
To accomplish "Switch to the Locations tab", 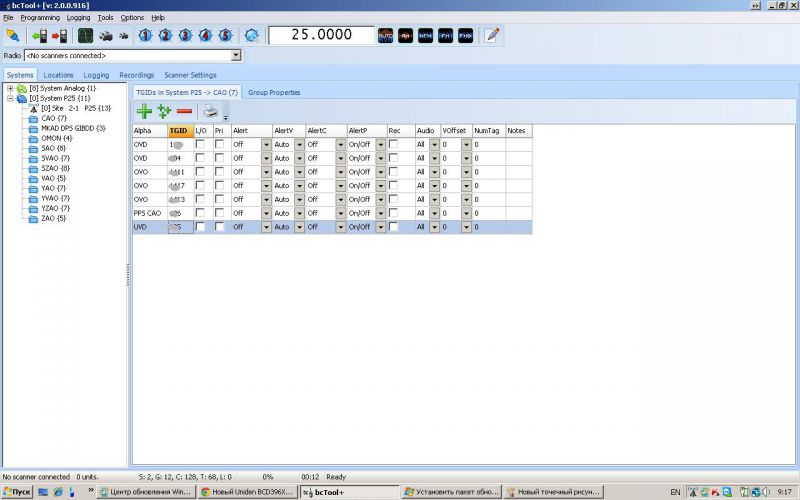I will [x=58, y=75].
